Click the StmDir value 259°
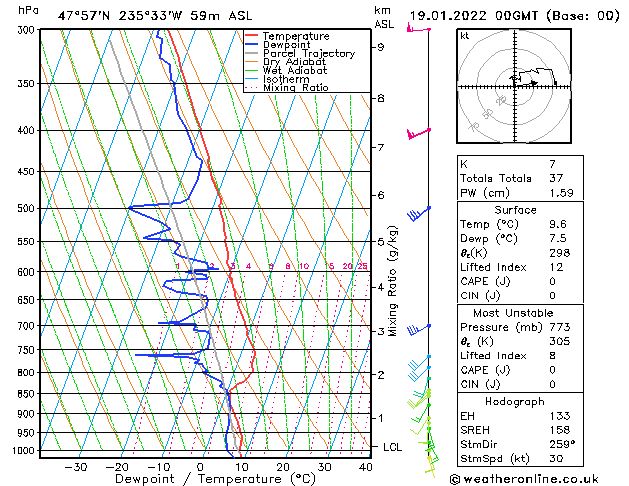This screenshot has width=629, height=486. pyautogui.click(x=562, y=444)
